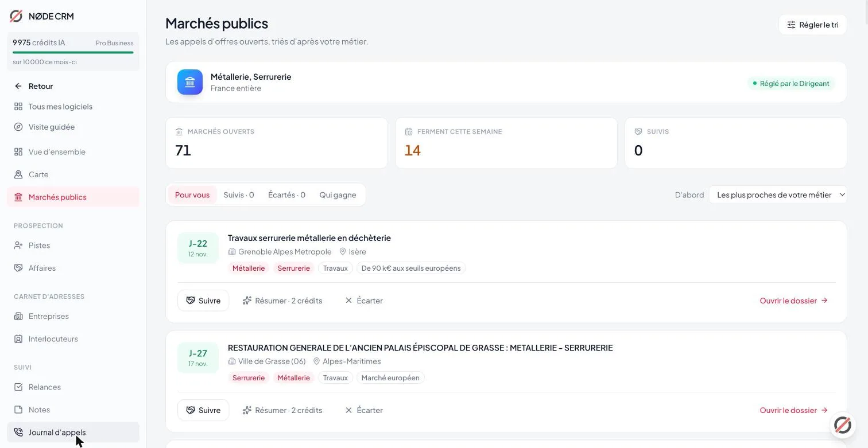This screenshot has height=448, width=868.
Task: Click the J-27 17 nov. deadline badge
Action: coord(198,357)
